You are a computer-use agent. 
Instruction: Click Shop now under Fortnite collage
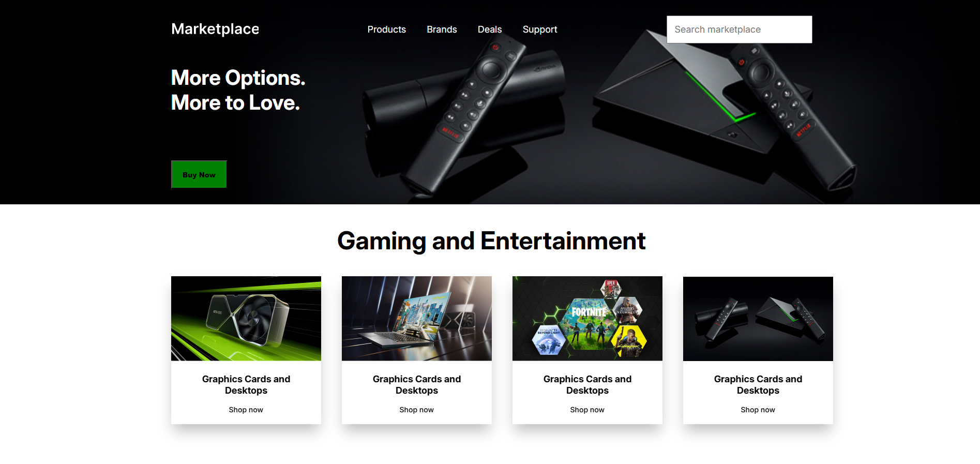[587, 410]
